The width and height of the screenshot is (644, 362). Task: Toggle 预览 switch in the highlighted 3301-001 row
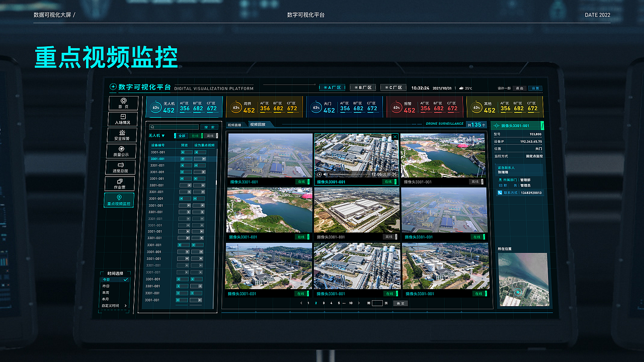[186, 159]
